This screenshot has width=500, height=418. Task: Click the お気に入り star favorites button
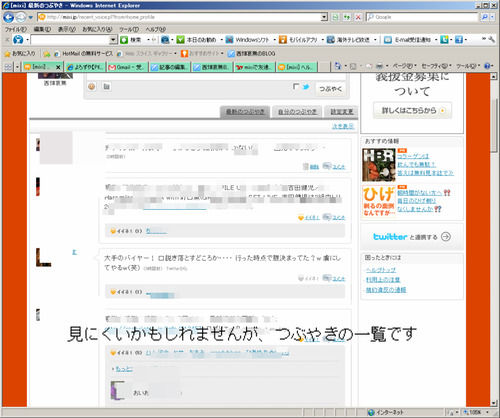point(20,53)
